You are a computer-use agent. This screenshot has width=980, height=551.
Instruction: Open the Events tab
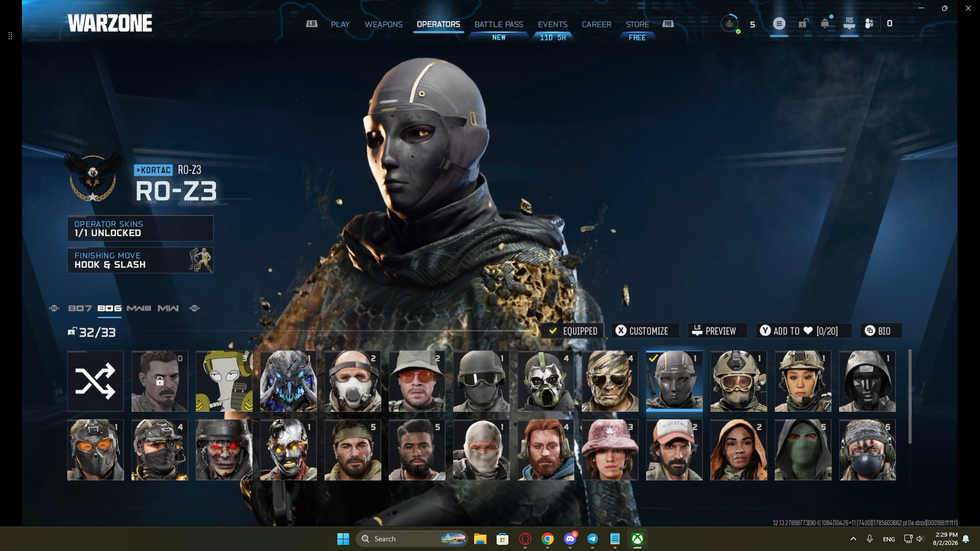point(552,24)
